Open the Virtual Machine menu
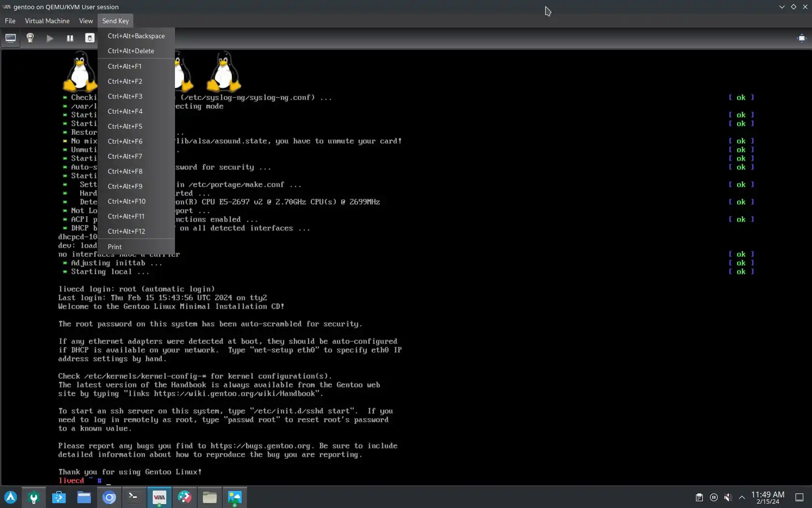812x508 pixels. [x=47, y=21]
